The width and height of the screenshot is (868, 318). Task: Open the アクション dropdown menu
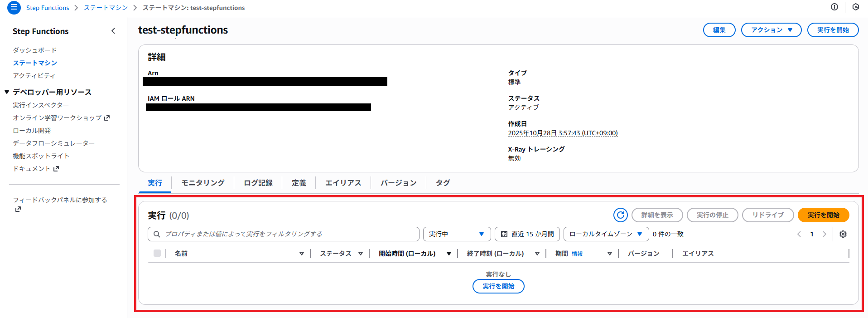pyautogui.click(x=771, y=30)
